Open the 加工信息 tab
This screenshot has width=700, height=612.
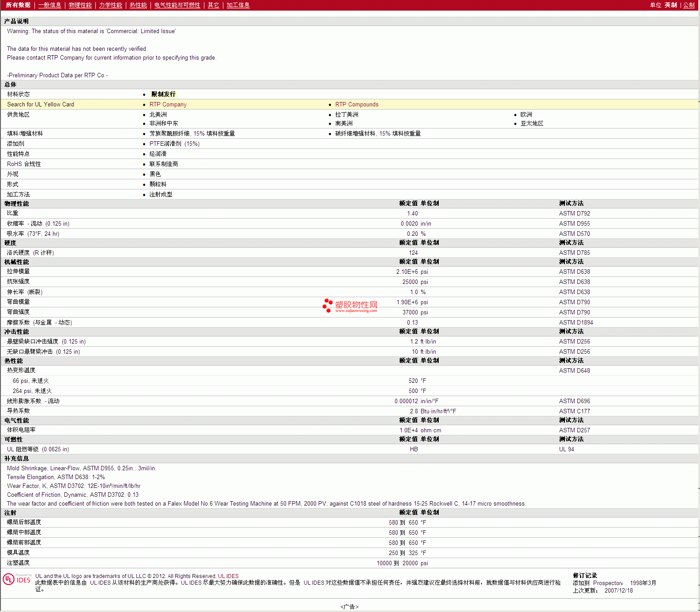coord(238,5)
